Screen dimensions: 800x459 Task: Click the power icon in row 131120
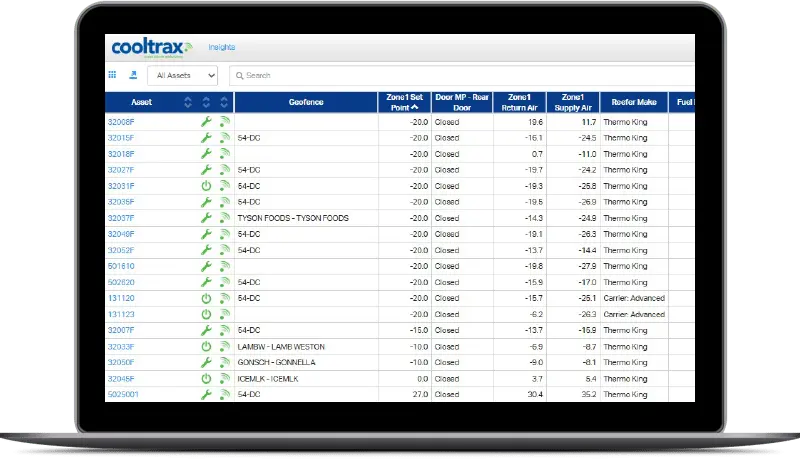[x=206, y=298]
